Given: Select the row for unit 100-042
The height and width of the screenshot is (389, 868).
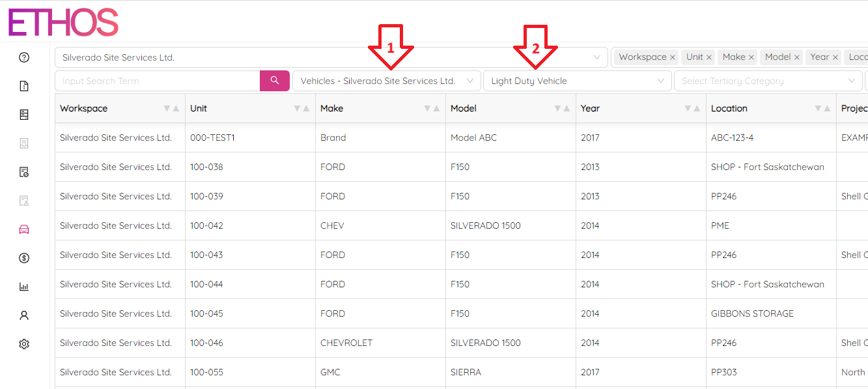Looking at the screenshot, I should point(206,225).
